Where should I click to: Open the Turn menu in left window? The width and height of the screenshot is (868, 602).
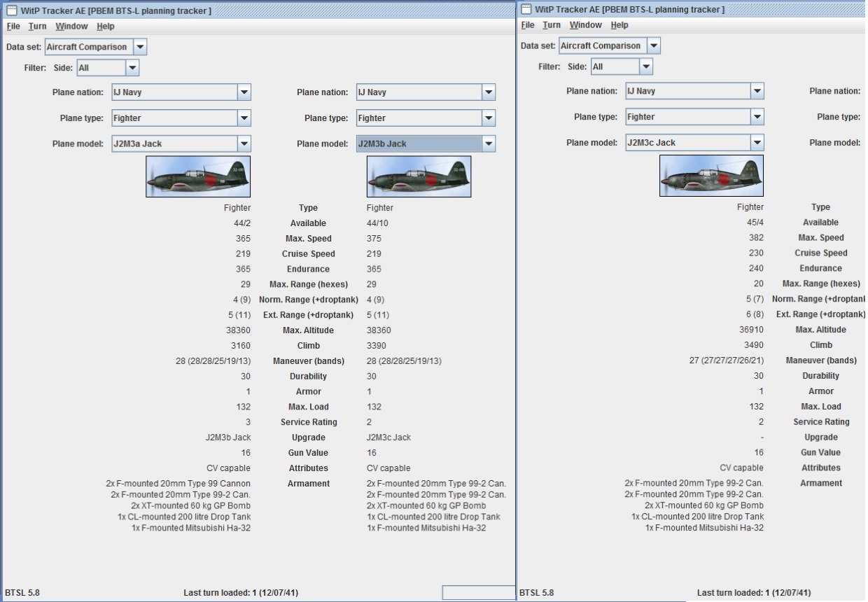38,26
